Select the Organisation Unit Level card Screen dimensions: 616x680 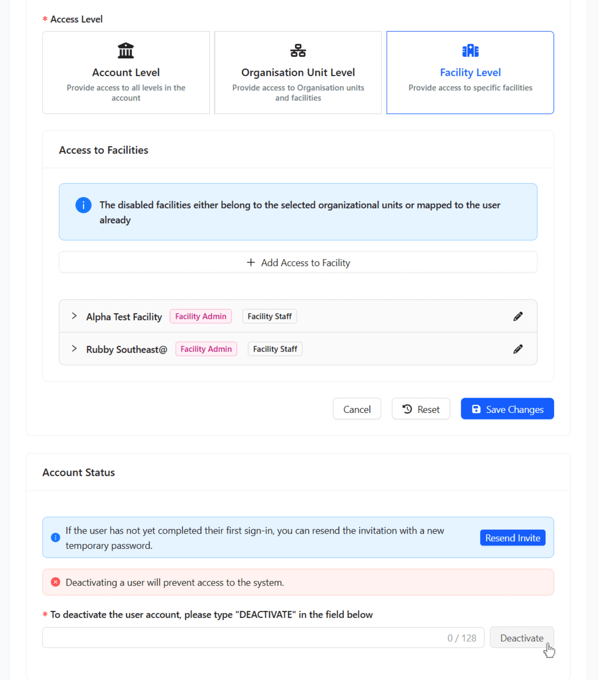pos(298,72)
